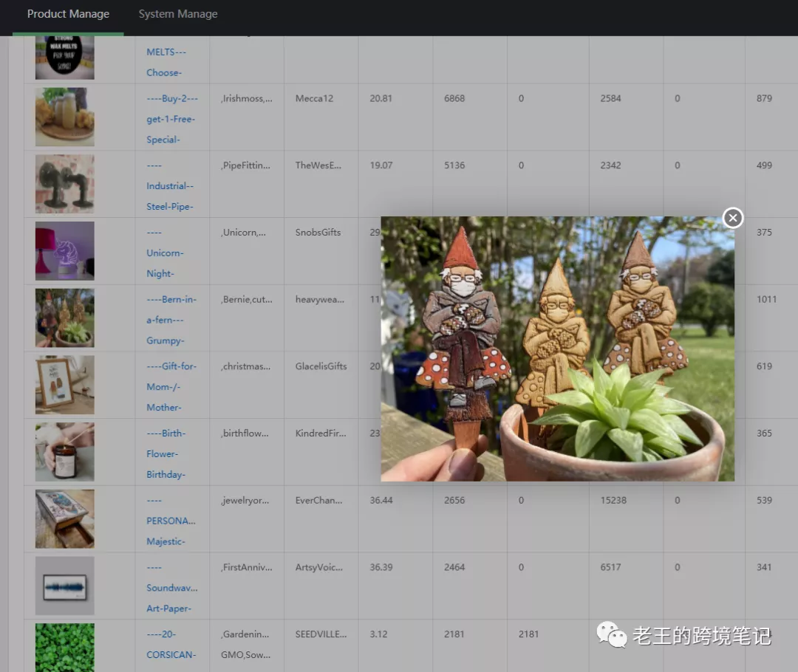Switch to the System Manage tab
This screenshot has width=798, height=672.
pyautogui.click(x=178, y=14)
